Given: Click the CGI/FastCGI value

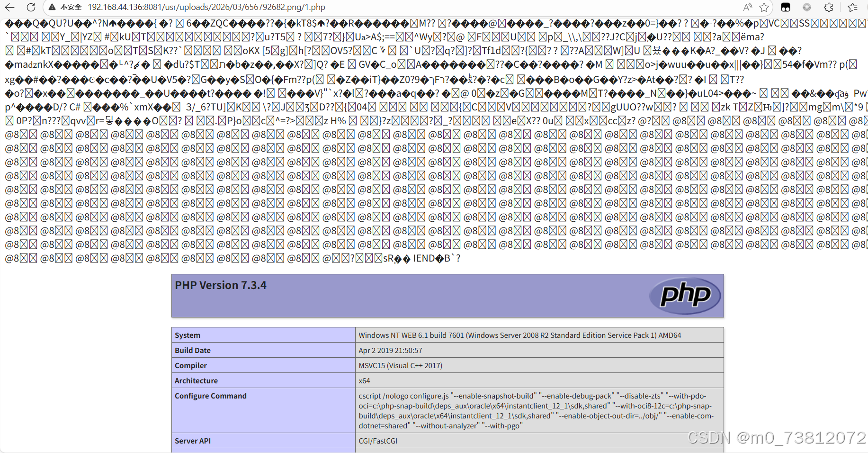Looking at the screenshot, I should click(x=378, y=441).
